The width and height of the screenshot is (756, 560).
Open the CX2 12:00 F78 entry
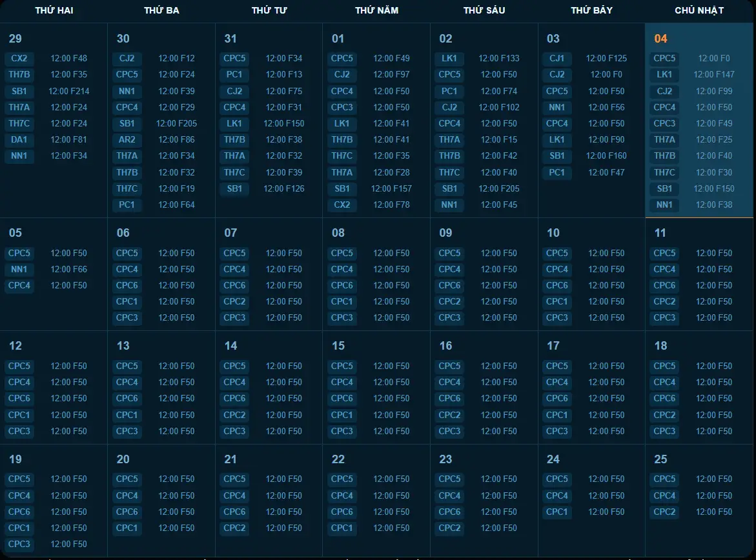tap(391, 205)
